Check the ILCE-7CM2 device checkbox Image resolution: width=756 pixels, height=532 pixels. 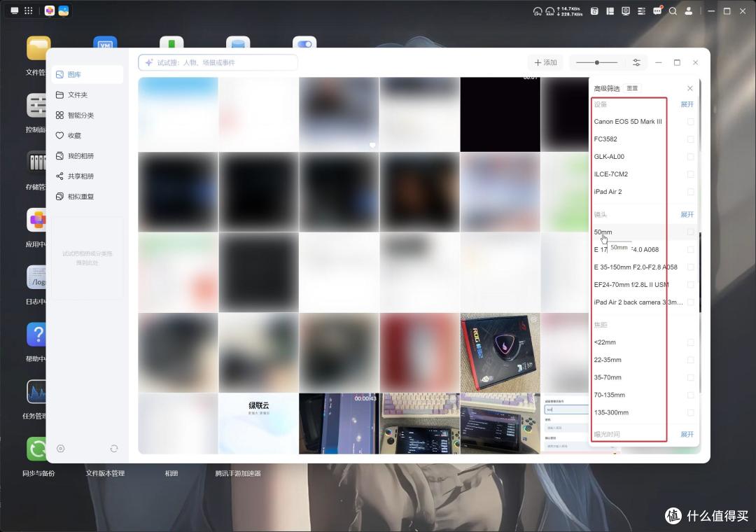(690, 174)
